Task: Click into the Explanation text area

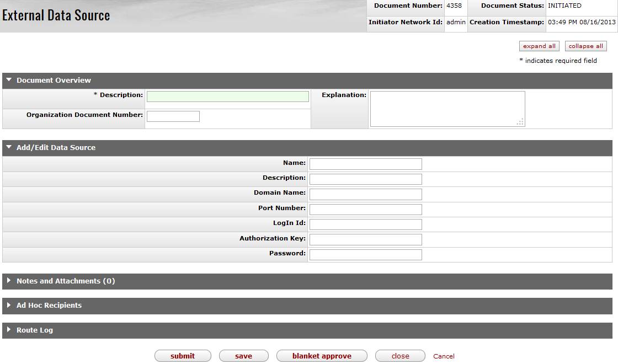Action: (447, 109)
